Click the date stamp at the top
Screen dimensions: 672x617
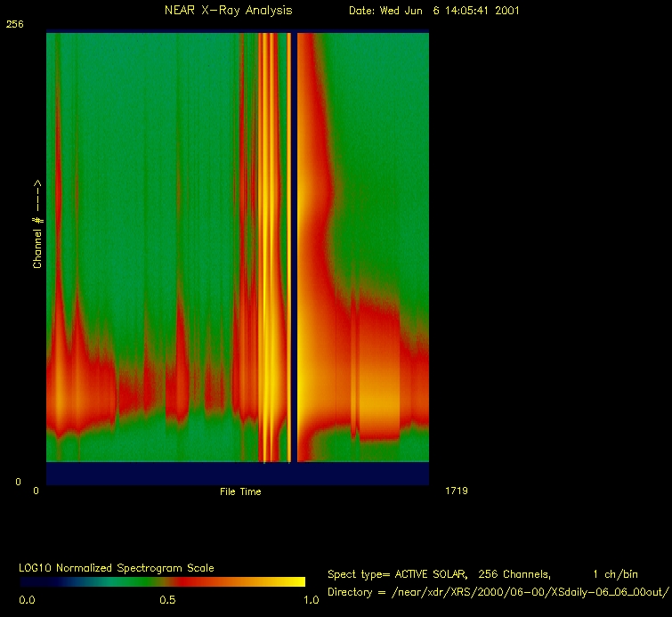434,11
